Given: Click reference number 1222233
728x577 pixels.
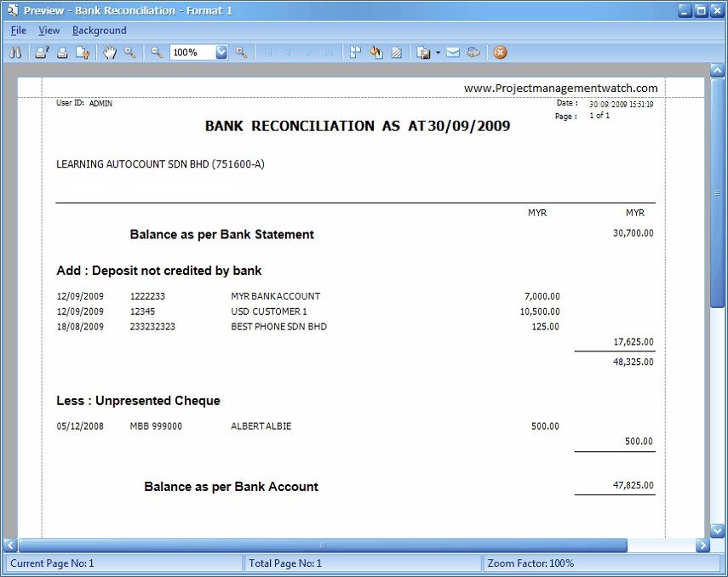Looking at the screenshot, I should 147,296.
